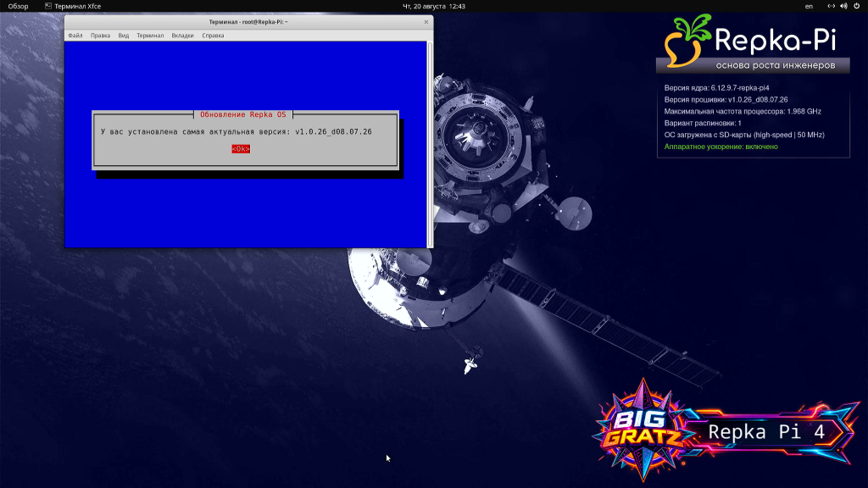The height and width of the screenshot is (488, 868).
Task: Open the Правка menu
Action: tap(100, 36)
